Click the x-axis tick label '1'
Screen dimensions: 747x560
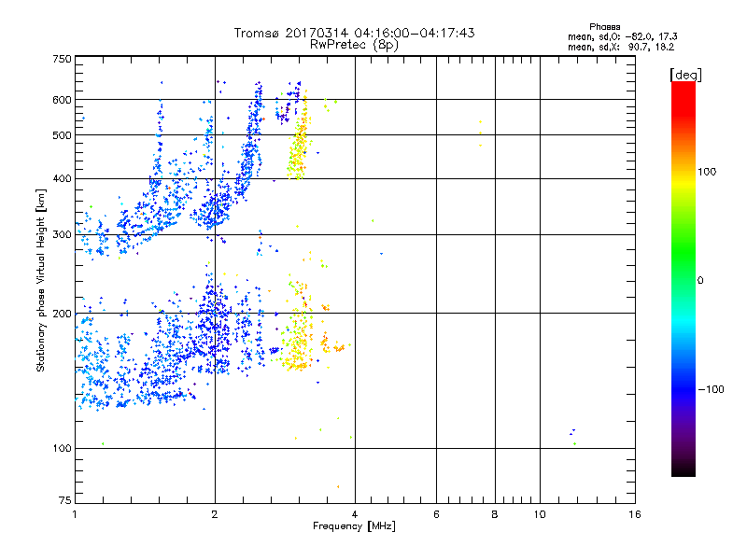pyautogui.click(x=75, y=514)
